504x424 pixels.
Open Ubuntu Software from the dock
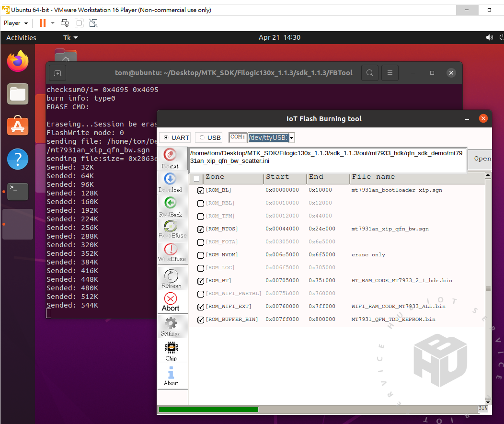coord(18,126)
